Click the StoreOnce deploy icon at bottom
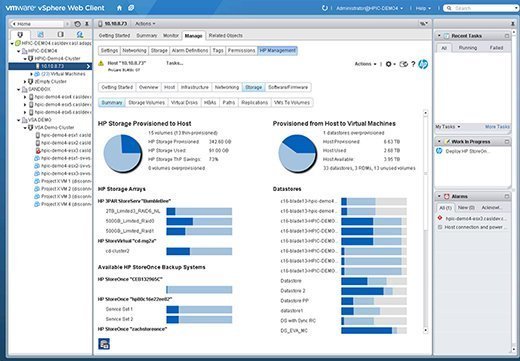 pyautogui.click(x=104, y=344)
